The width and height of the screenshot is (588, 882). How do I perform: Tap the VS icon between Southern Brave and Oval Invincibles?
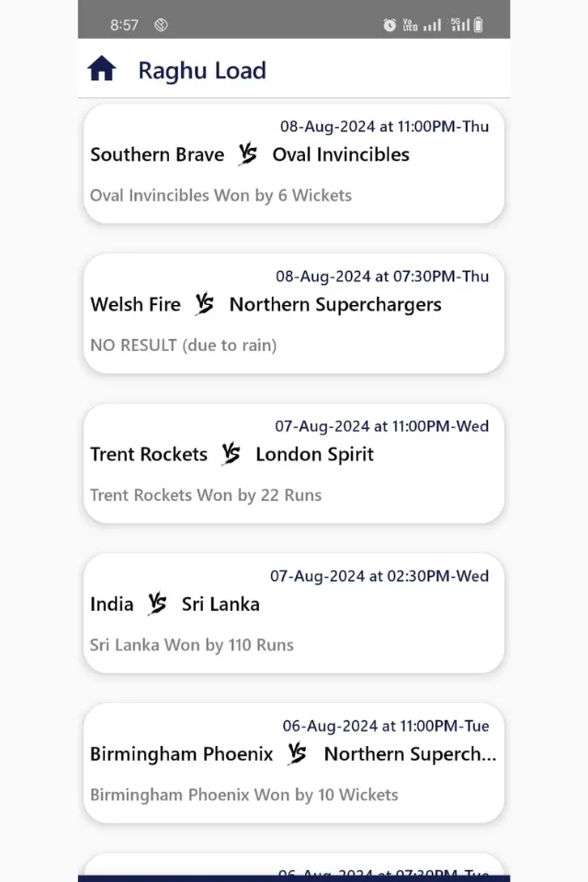click(x=247, y=154)
